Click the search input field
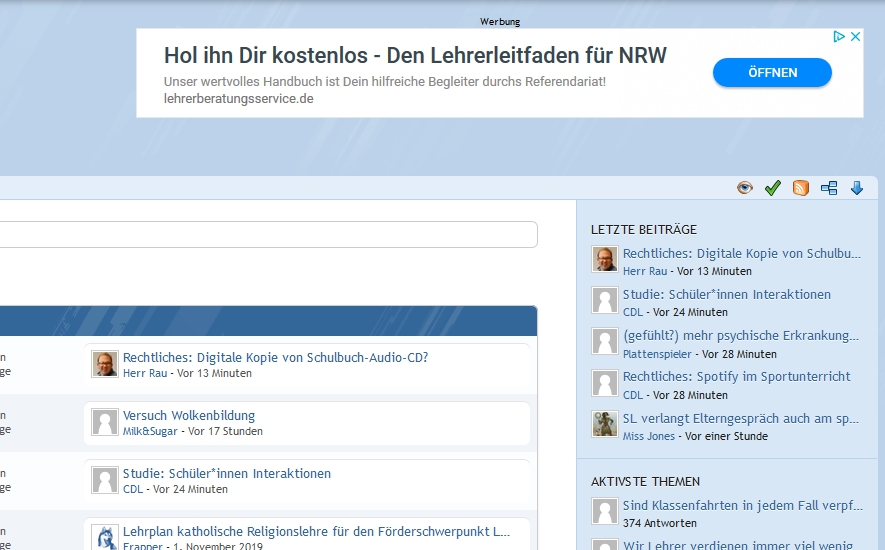The image size is (885, 550). click(x=268, y=235)
